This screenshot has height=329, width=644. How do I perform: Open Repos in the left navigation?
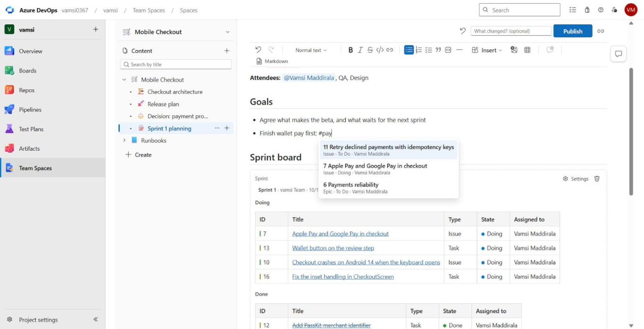click(x=53, y=90)
